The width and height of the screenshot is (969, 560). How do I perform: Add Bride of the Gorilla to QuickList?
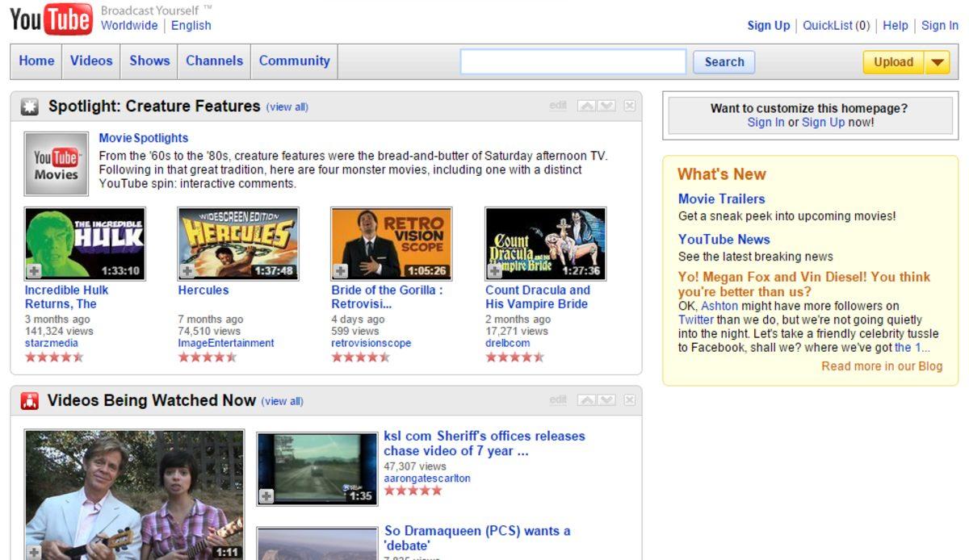(341, 271)
